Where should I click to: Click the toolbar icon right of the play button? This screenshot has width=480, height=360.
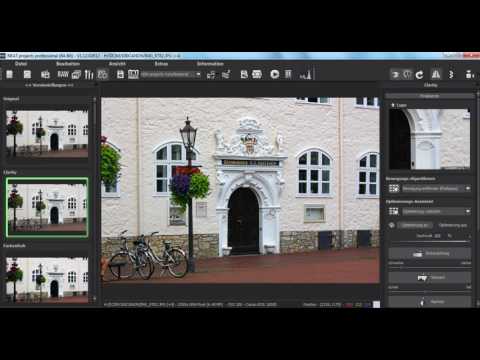point(288,74)
